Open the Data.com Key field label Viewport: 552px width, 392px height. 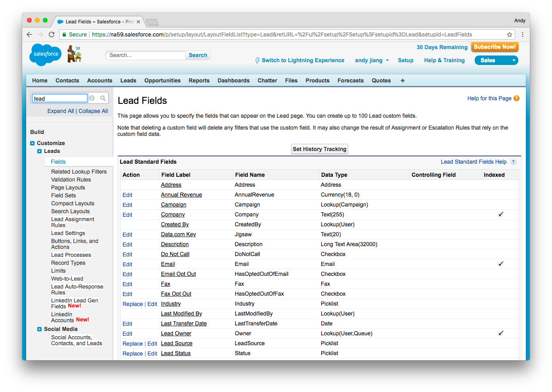(x=178, y=234)
